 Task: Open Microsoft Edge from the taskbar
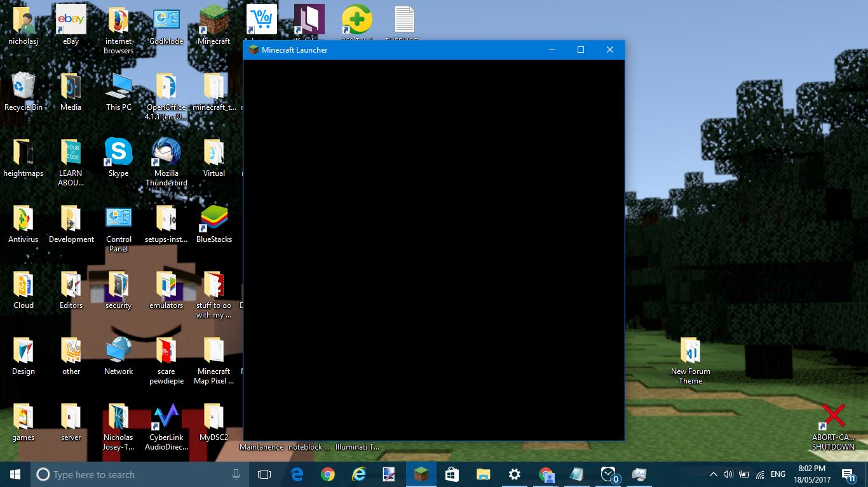point(297,474)
